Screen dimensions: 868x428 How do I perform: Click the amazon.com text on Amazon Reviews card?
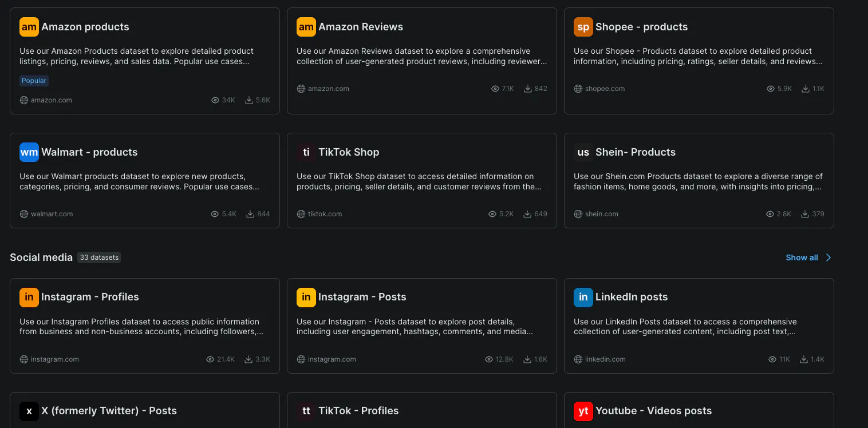tap(329, 89)
